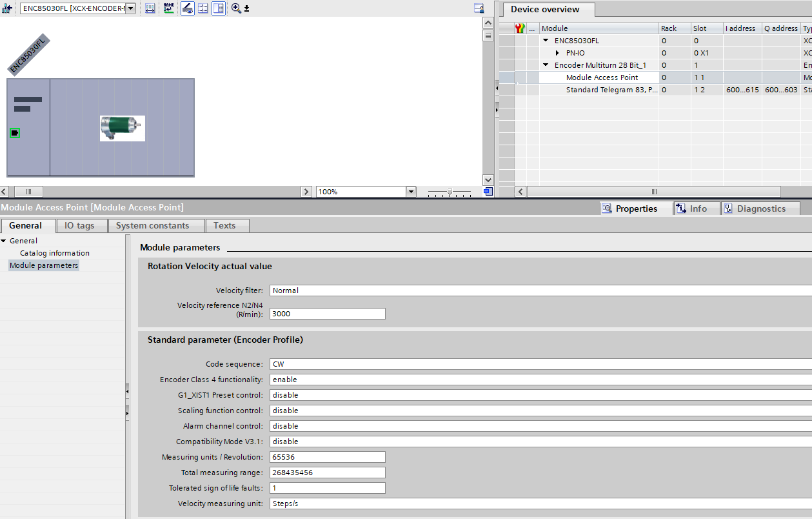Image resolution: width=812 pixels, height=519 pixels.
Task: Toggle the device overview columns icon
Action: click(219, 8)
